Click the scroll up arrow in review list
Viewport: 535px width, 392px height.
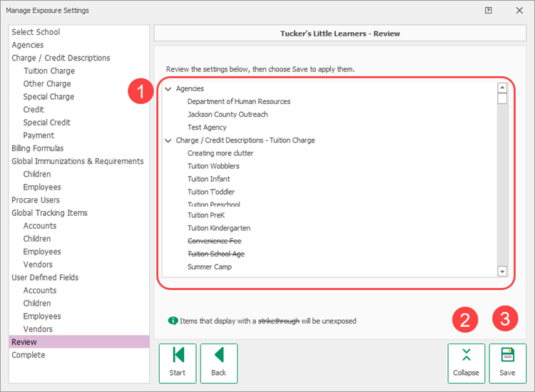tap(502, 88)
